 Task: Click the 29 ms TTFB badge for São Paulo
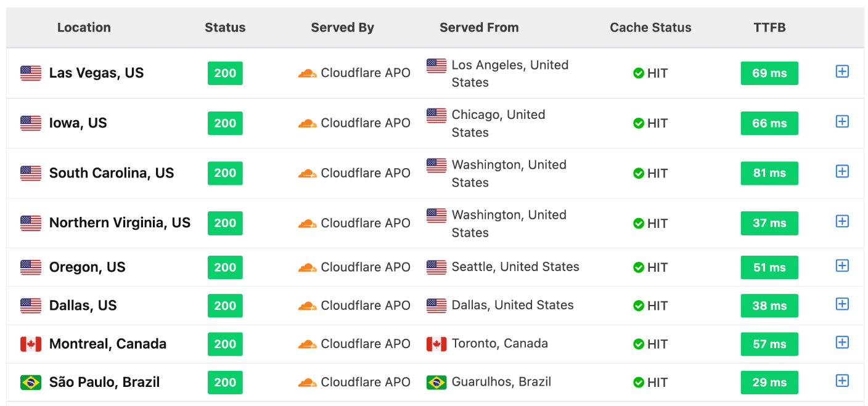pos(769,382)
